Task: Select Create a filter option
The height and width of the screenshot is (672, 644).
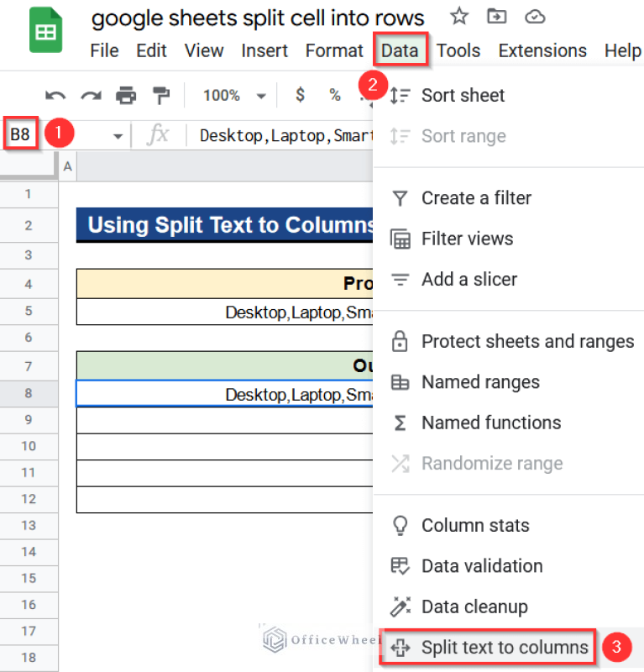Action: click(476, 198)
